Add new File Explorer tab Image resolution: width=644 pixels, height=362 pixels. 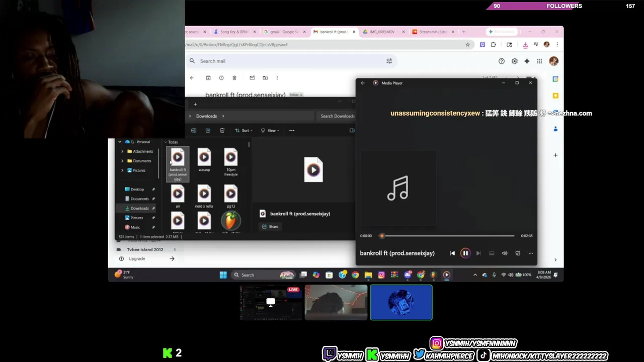click(x=195, y=105)
